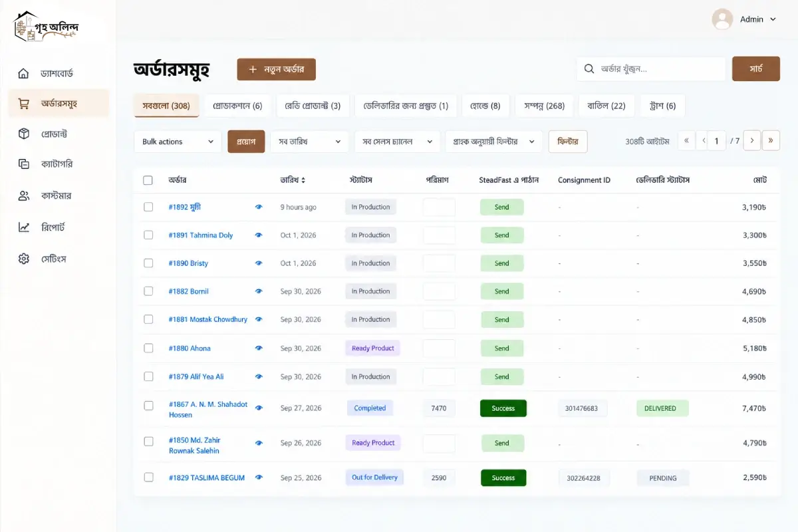Click the সেটিংস gear icon in sidebar
Viewport: 798px width, 532px height.
[x=24, y=259]
